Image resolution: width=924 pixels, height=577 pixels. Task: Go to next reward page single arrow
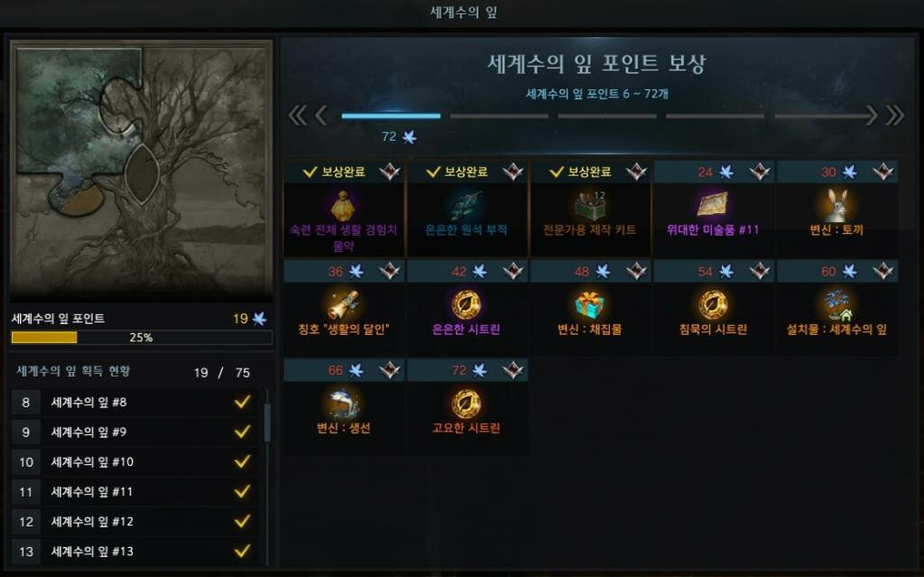[872, 116]
